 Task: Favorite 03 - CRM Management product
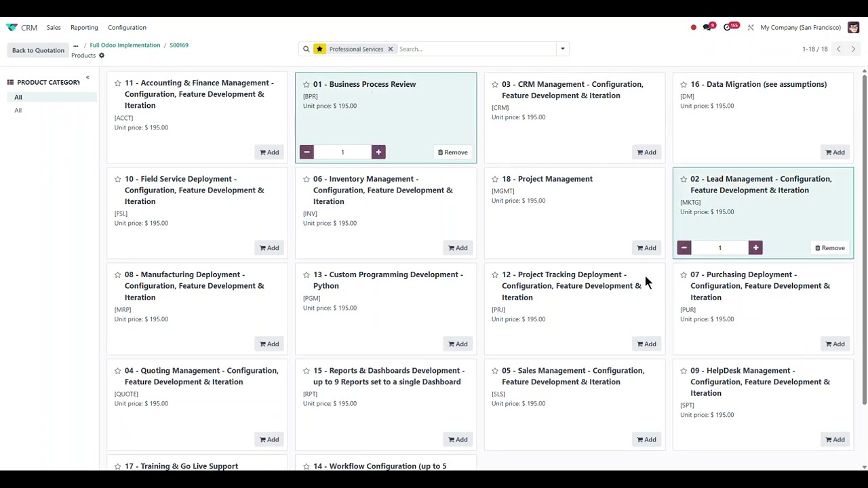(495, 84)
